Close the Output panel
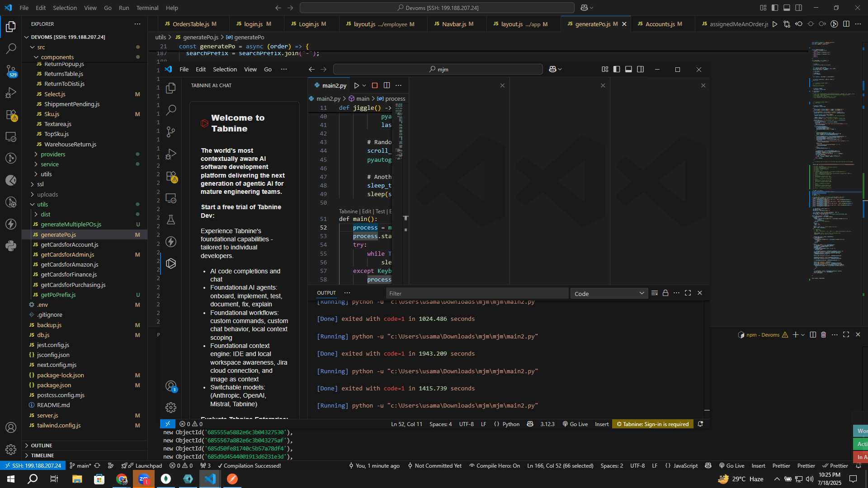 700,293
